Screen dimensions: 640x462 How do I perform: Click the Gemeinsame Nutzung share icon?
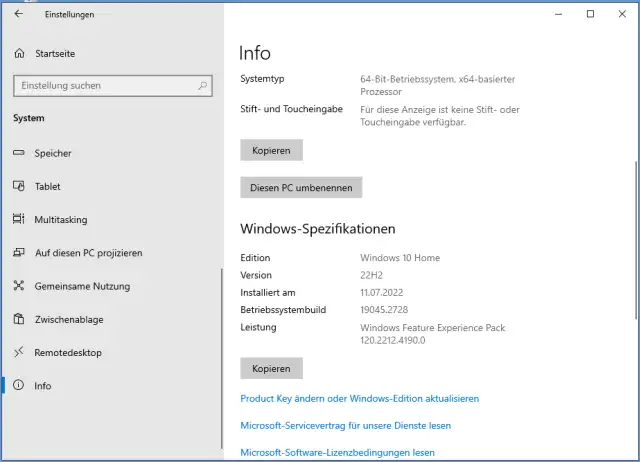18,286
